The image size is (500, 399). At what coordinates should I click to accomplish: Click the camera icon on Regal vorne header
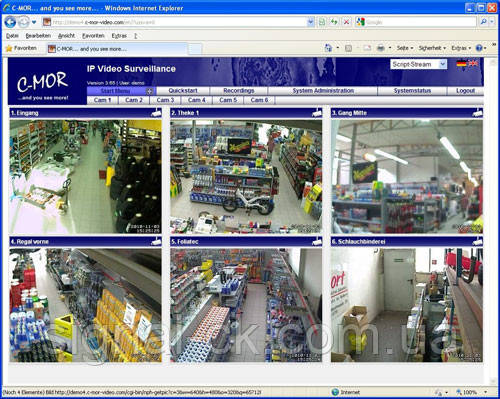point(156,241)
